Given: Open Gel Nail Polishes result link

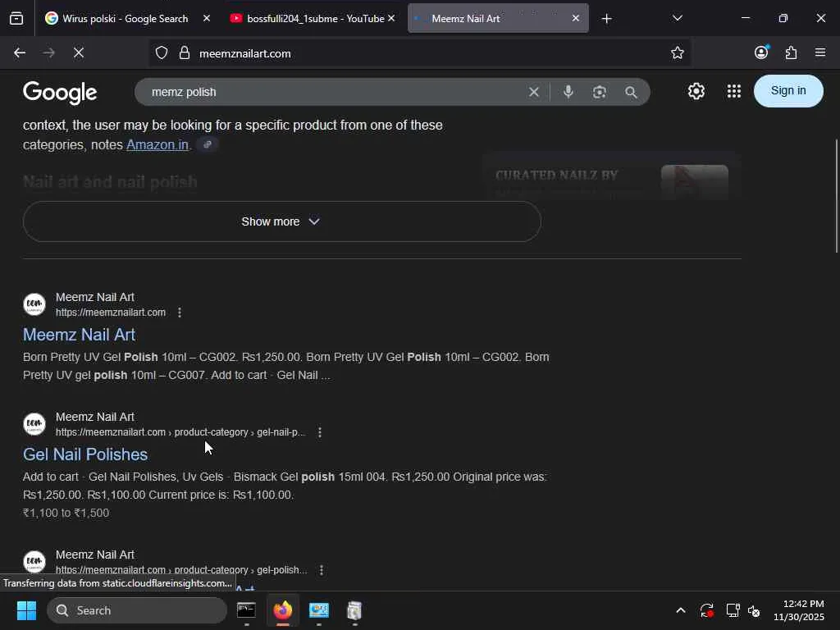Looking at the screenshot, I should (x=85, y=454).
